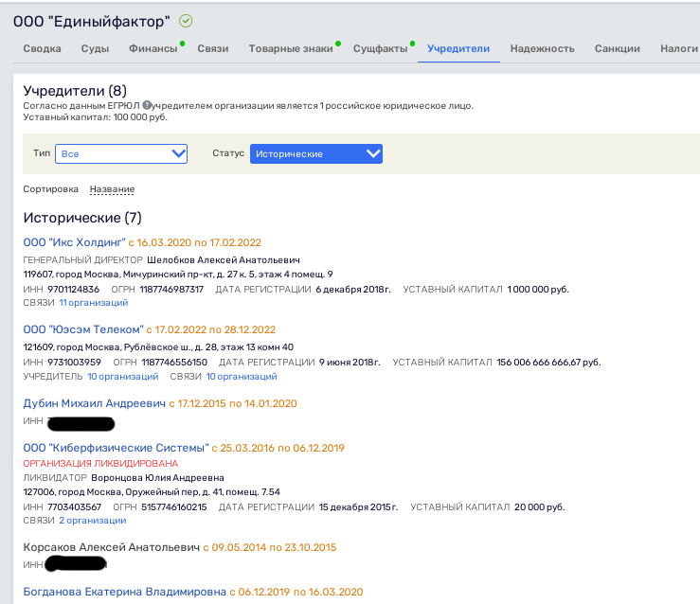The width and height of the screenshot is (700, 604).
Task: Open the 11 организаций connections link
Action: point(94,302)
